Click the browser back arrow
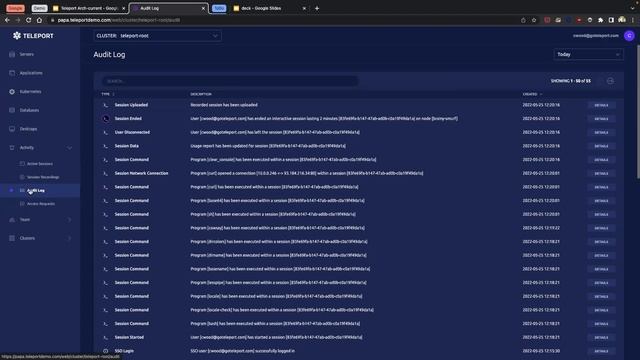The height and width of the screenshot is (360, 640). click(7, 20)
